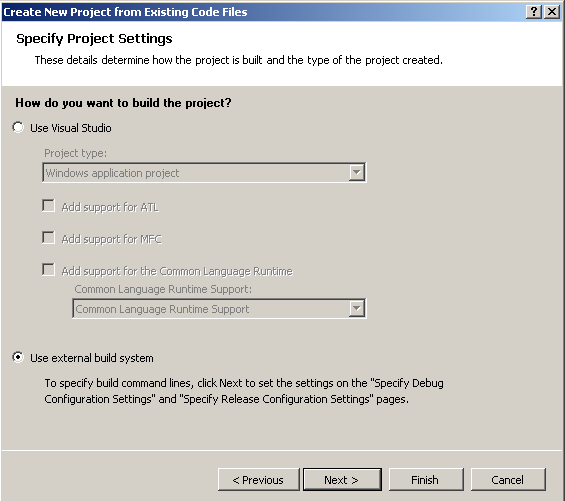The image size is (565, 501).
Task: Enable Common Language Runtime support checkbox
Action: pos(48,270)
